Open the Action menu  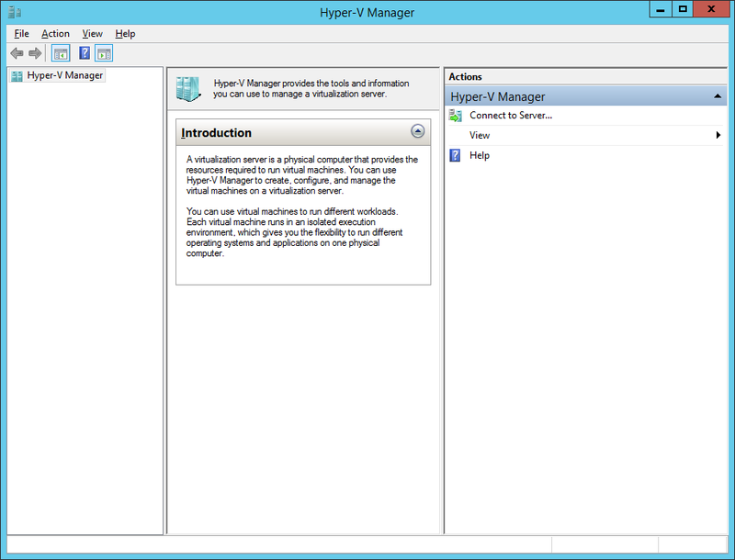tap(55, 33)
